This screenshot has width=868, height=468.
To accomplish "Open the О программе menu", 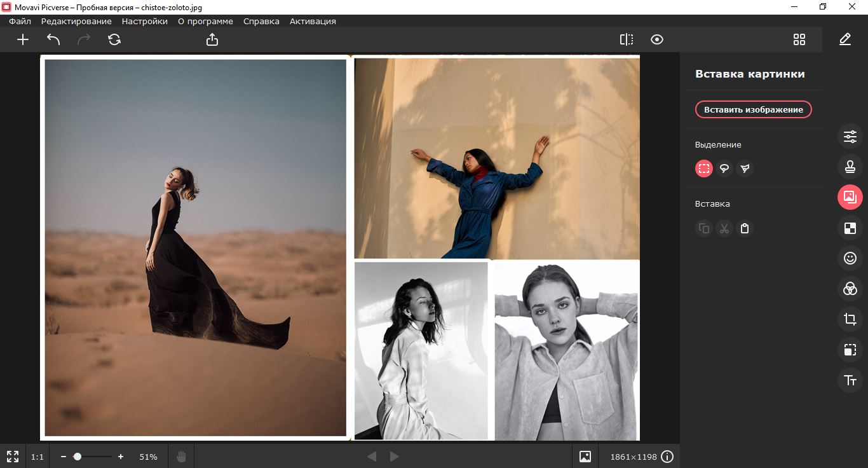I will coord(205,21).
